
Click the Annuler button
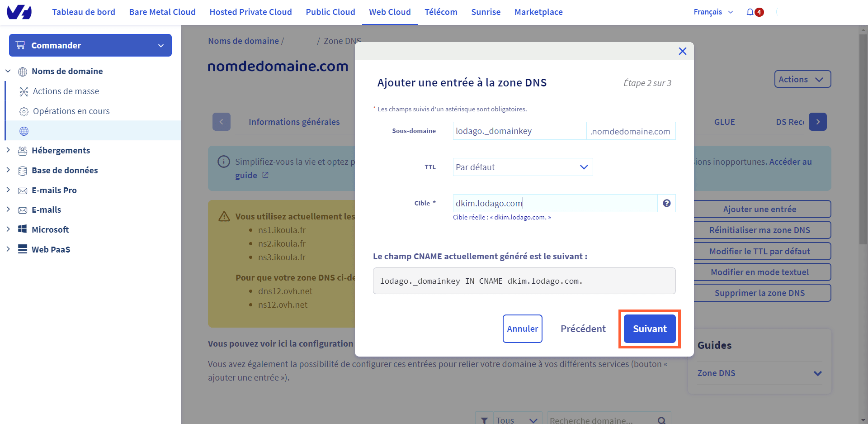523,329
